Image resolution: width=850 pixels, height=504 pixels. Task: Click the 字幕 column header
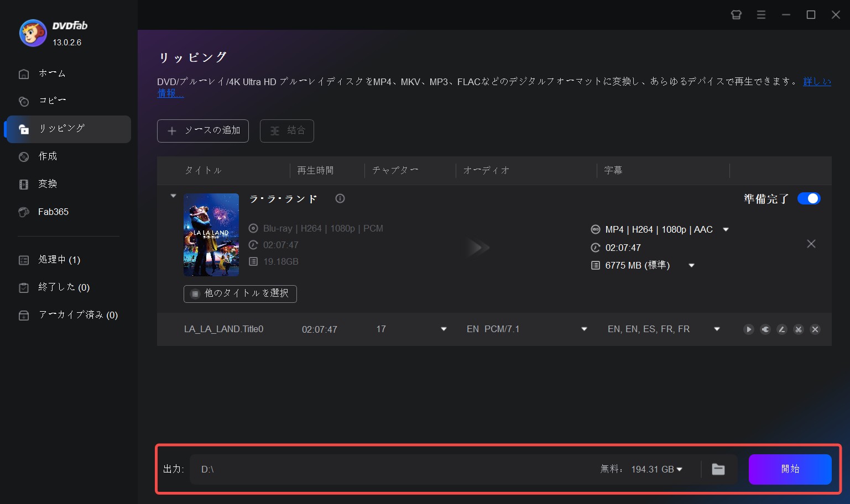point(613,170)
